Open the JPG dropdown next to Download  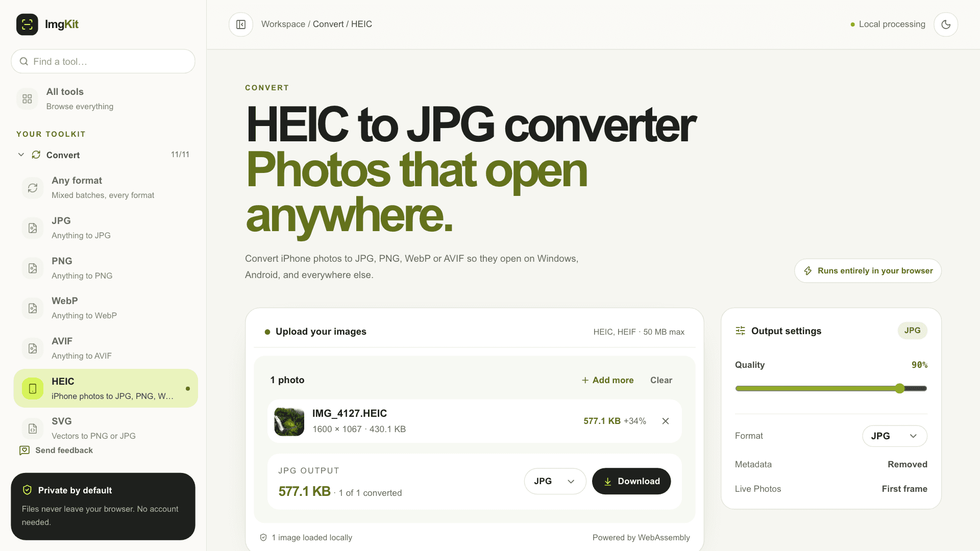pos(555,481)
